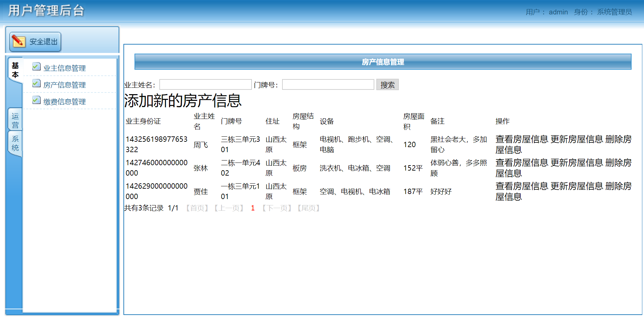The height and width of the screenshot is (318, 644).
Task: Click the 下一页 pagination link
Action: point(277,208)
